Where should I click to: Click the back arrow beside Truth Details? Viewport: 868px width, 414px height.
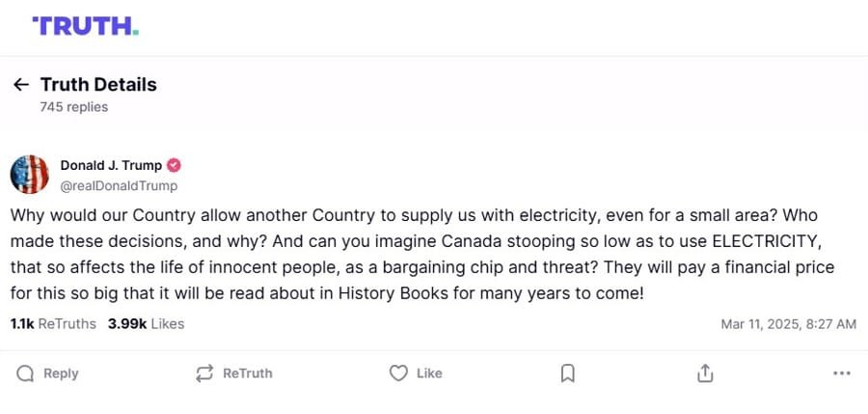21,85
